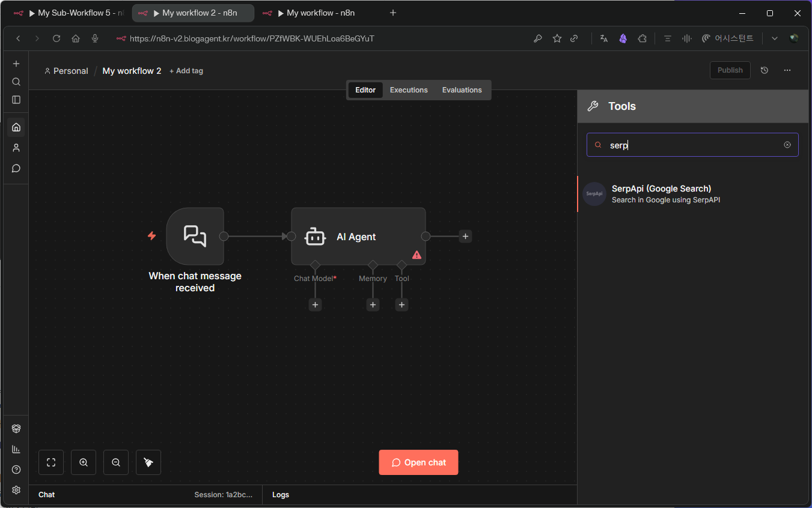Toggle the sidebar panel layout icon
The width and height of the screenshot is (812, 508).
tap(16, 100)
